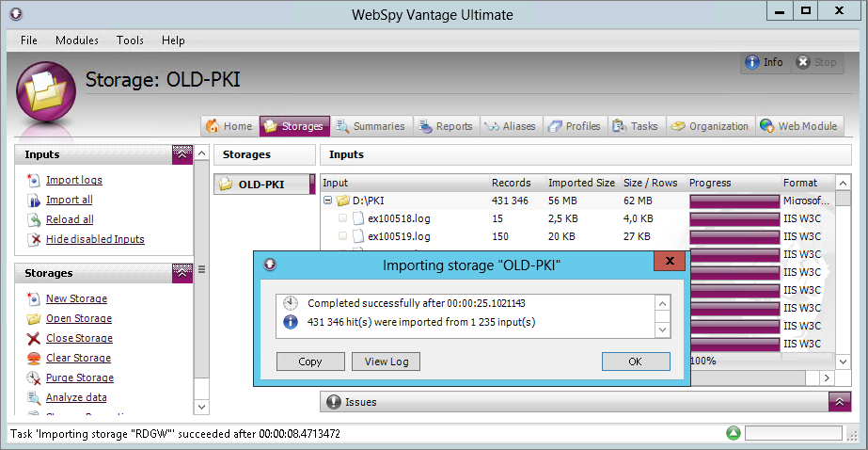Click the Clear Storage icon
The image size is (868, 450).
[x=34, y=358]
